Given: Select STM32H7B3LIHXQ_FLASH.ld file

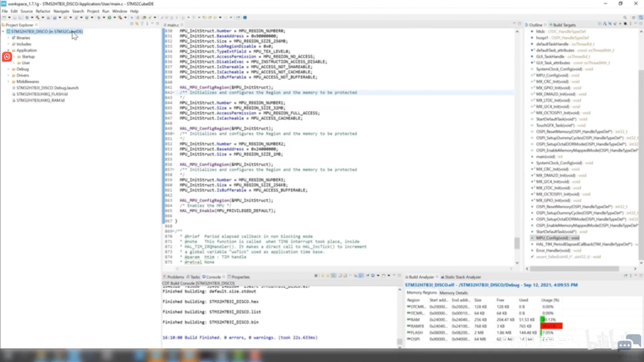Looking at the screenshot, I should [42, 94].
